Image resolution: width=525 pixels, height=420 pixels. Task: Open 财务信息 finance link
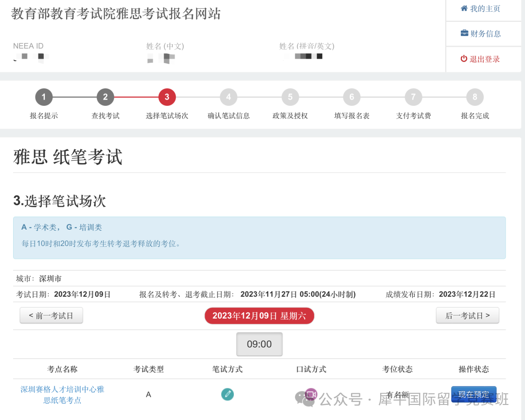pos(480,34)
